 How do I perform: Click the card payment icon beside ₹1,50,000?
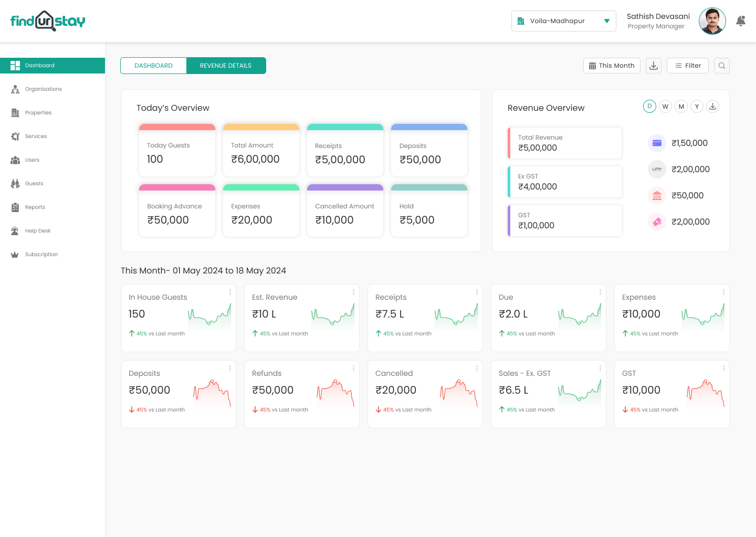point(657,143)
